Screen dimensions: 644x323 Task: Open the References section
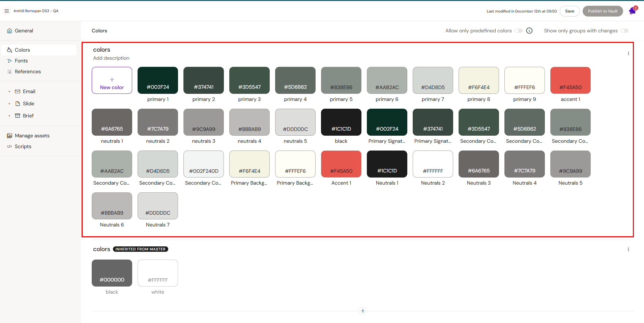(28, 72)
